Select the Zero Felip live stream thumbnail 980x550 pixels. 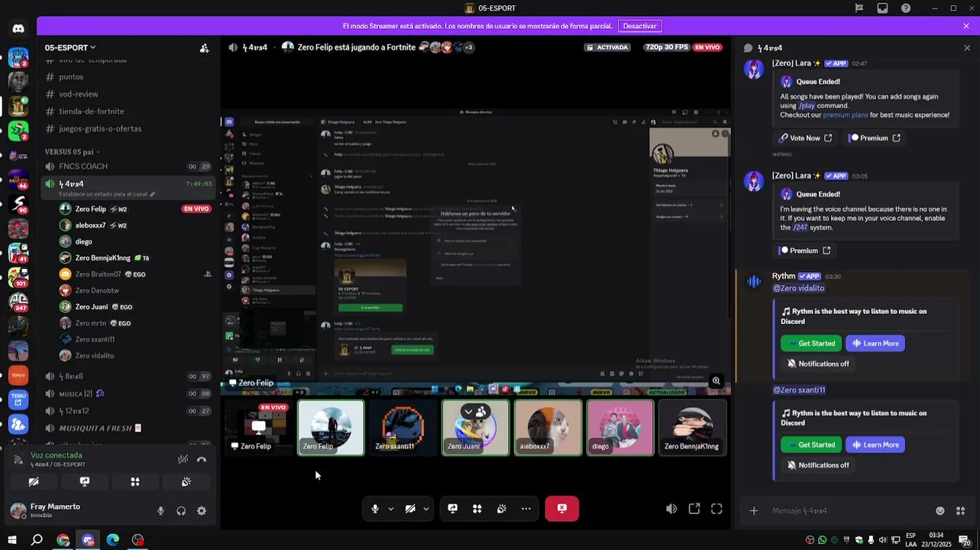(258, 428)
